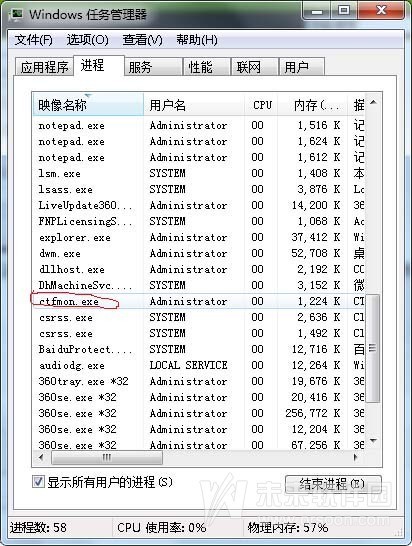Click LOCAL SERVICE user name cell
This screenshot has width=412, height=546.
(188, 365)
